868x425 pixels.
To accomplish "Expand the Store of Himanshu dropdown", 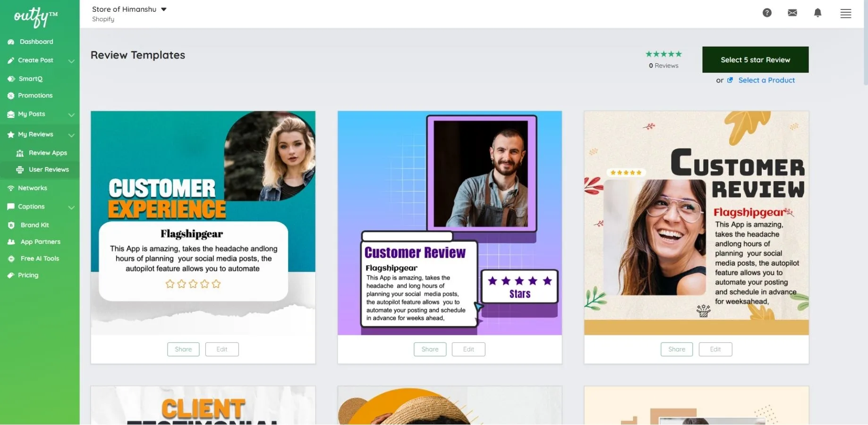I will pyautogui.click(x=164, y=9).
